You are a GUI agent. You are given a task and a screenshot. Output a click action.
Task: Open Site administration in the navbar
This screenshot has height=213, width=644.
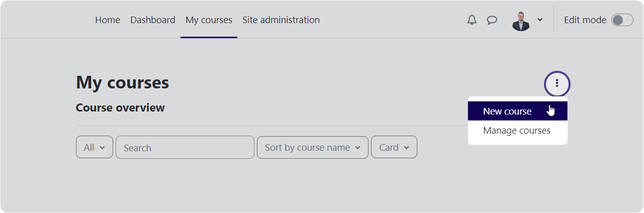(x=281, y=20)
